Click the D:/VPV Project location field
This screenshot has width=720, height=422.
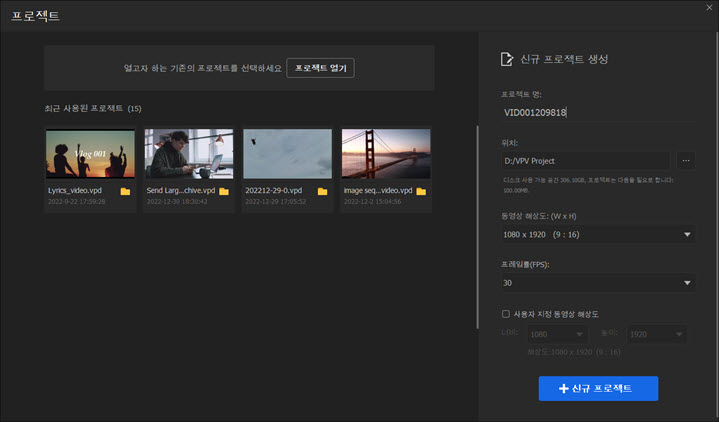(584, 160)
